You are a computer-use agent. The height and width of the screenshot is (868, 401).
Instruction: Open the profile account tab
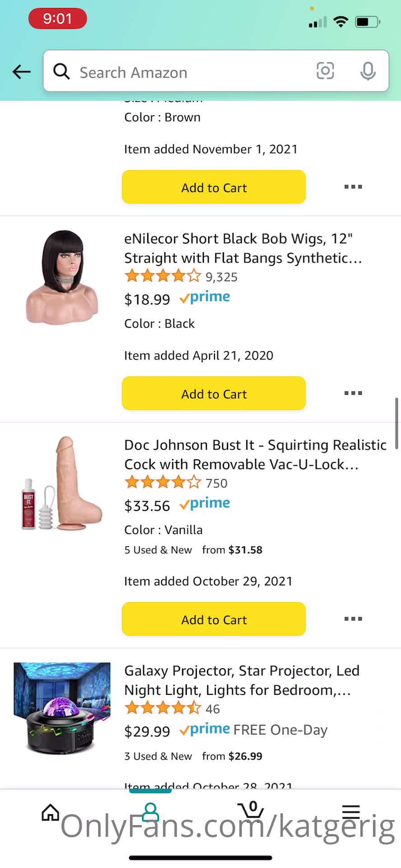tap(150, 812)
